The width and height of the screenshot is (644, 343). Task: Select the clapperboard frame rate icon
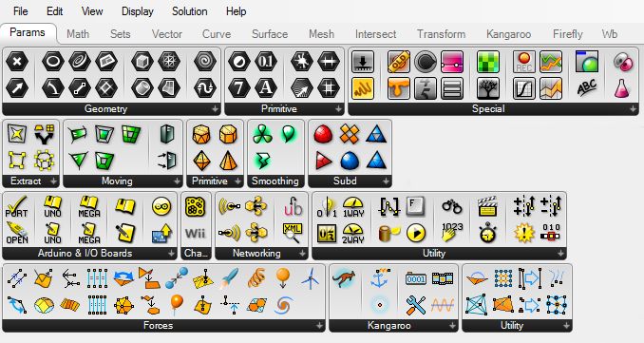[x=487, y=206]
